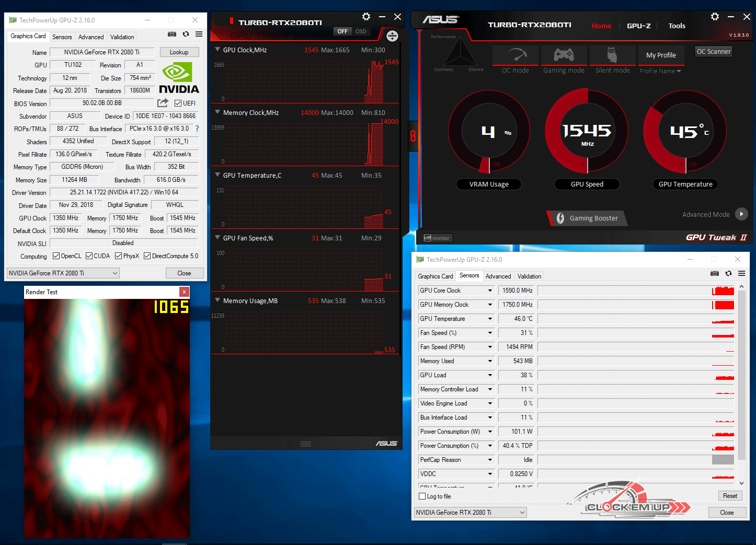Screen dimensions: 756x545
Task: Click the Lookup button
Action: pos(179,52)
